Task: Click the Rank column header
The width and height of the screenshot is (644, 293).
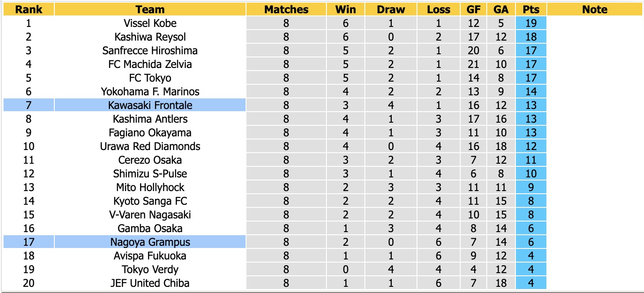Action: pos(28,9)
